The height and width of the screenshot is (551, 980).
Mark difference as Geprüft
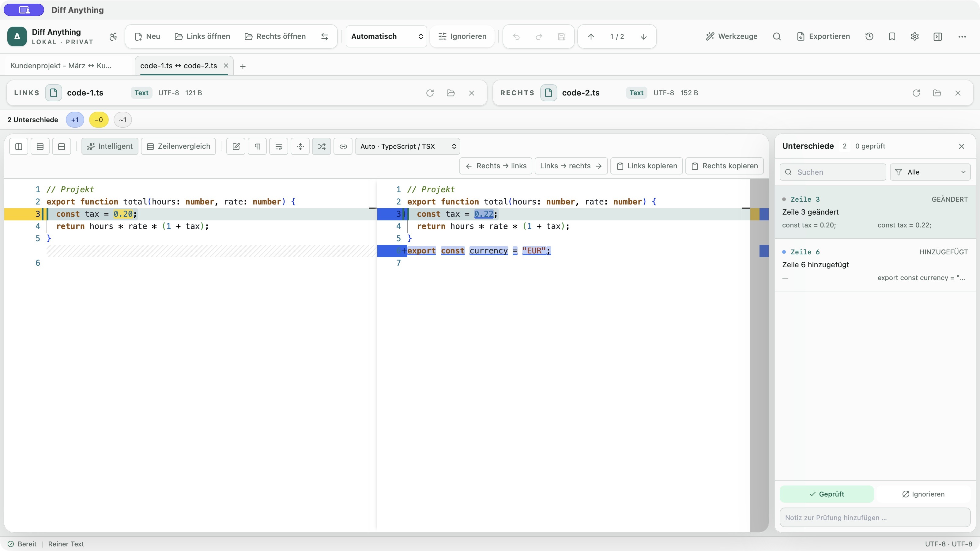pyautogui.click(x=827, y=494)
